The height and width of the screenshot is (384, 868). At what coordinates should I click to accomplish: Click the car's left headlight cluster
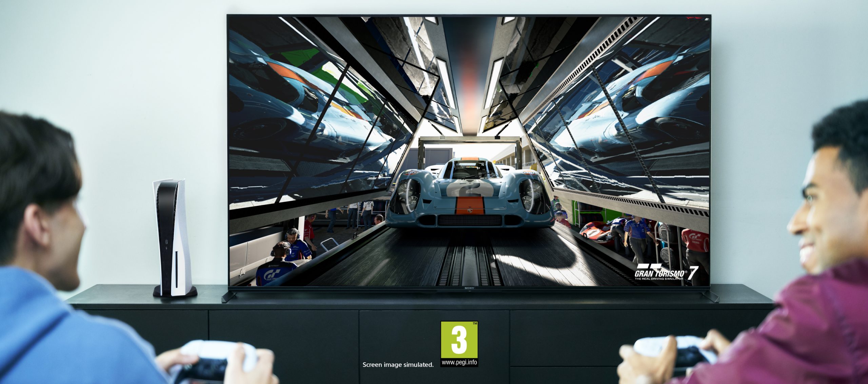(407, 196)
